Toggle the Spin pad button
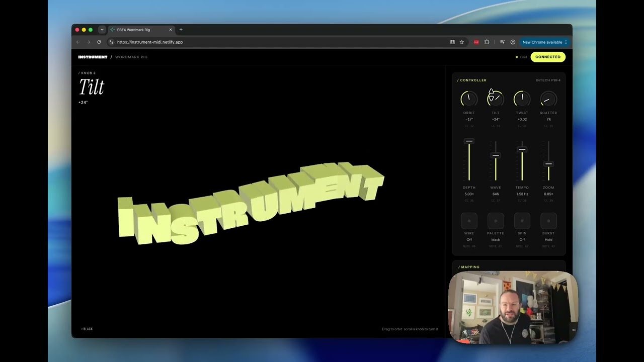644x362 pixels. point(522,221)
